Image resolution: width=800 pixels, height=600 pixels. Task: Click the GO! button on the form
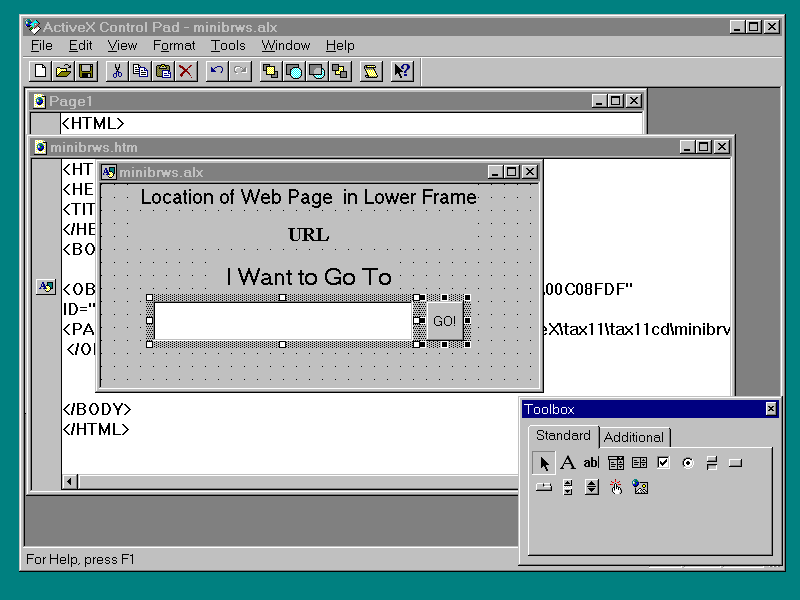pos(444,321)
